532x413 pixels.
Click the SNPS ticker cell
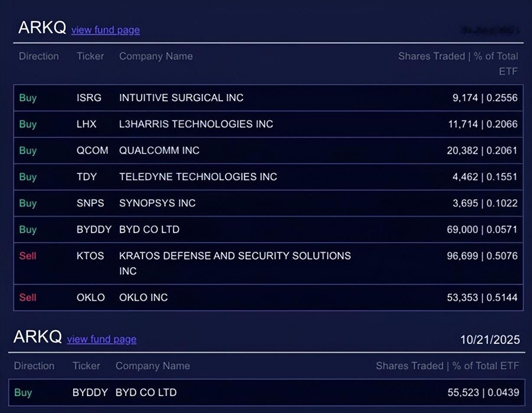click(x=90, y=203)
